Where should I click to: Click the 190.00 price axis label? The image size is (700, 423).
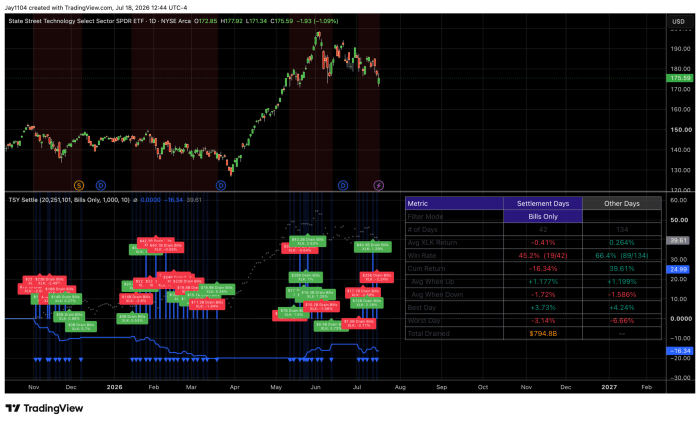[680, 49]
